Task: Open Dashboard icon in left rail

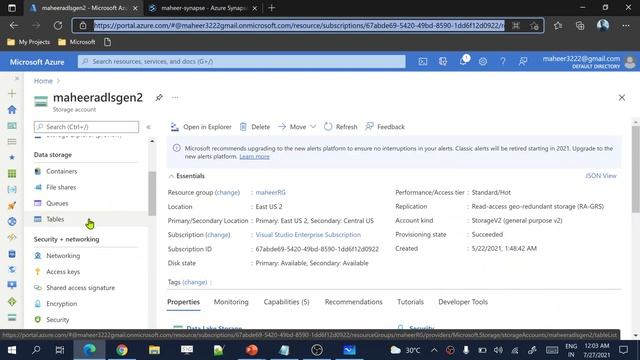Action: (x=12, y=125)
